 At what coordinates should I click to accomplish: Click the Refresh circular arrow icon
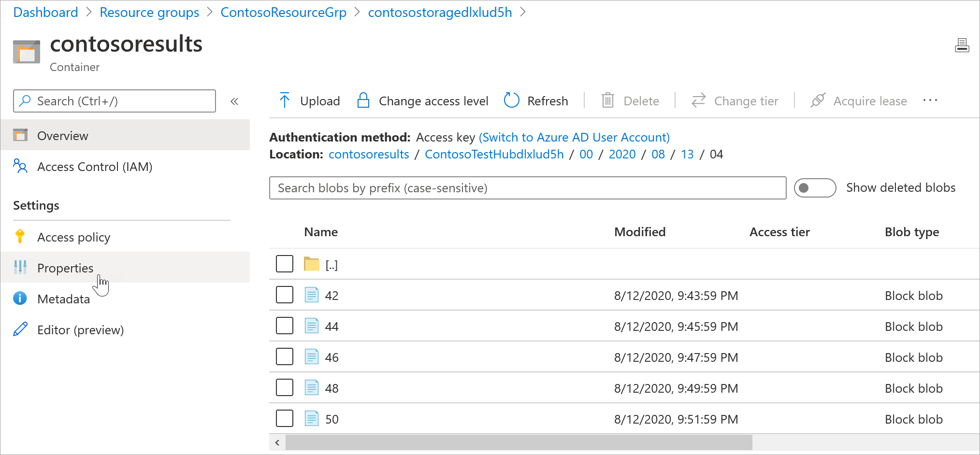coord(511,100)
